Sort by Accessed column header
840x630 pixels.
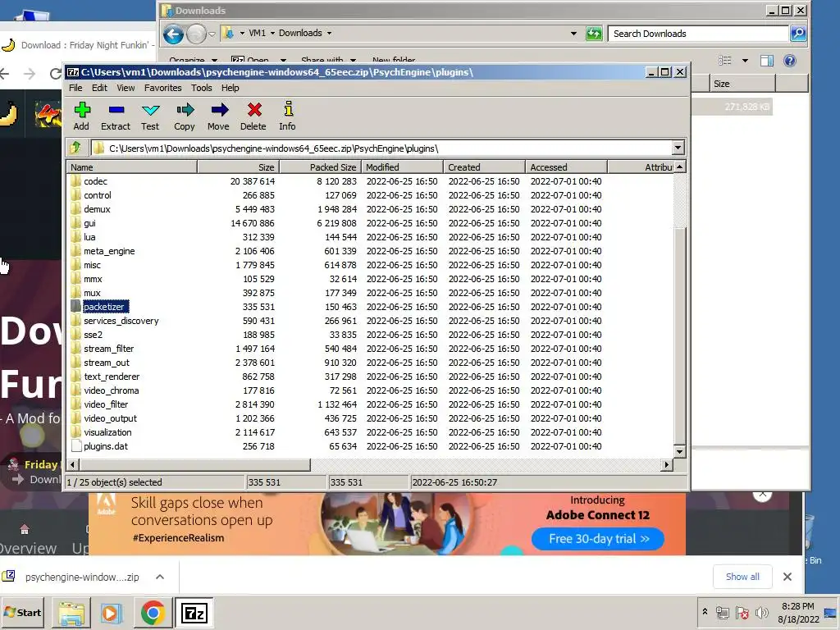(x=566, y=167)
